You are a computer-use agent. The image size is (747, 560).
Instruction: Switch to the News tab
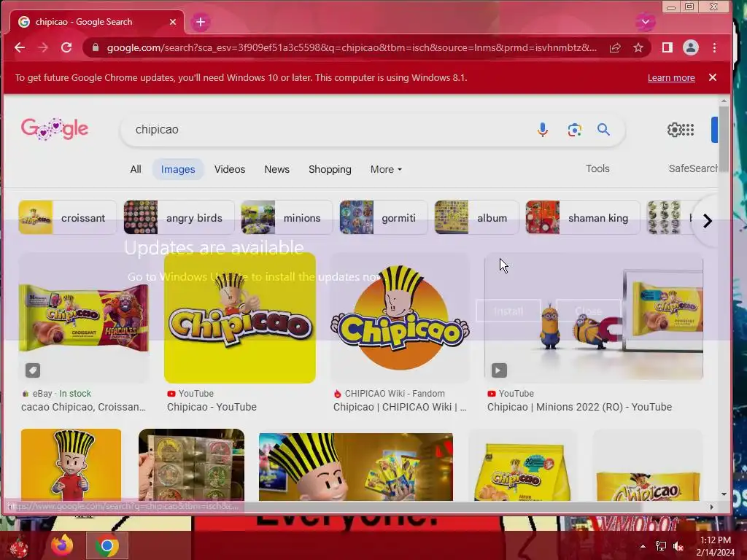276,169
